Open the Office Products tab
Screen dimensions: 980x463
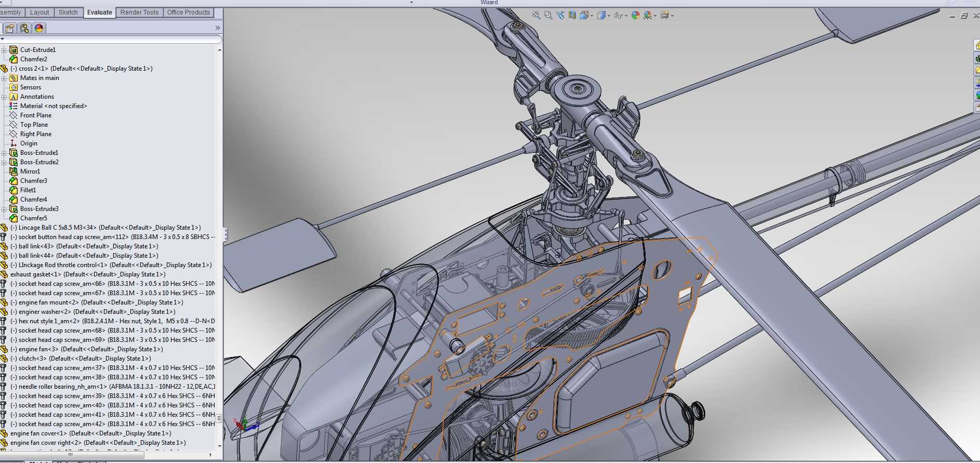tap(189, 12)
